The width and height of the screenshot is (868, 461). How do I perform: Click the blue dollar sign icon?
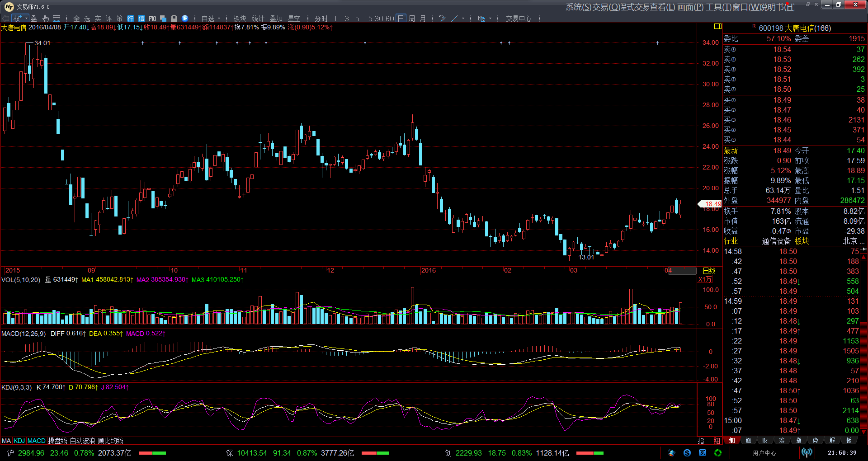pyautogui.click(x=687, y=453)
